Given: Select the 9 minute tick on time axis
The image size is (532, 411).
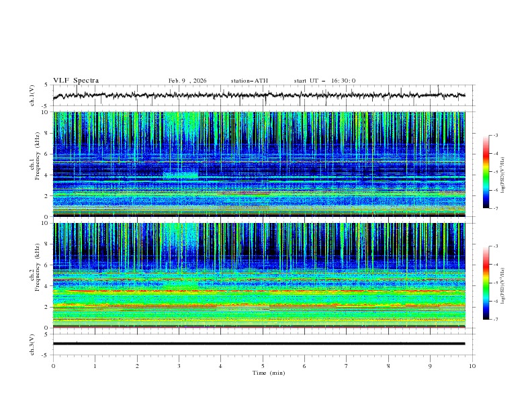Looking at the screenshot, I should pos(431,365).
